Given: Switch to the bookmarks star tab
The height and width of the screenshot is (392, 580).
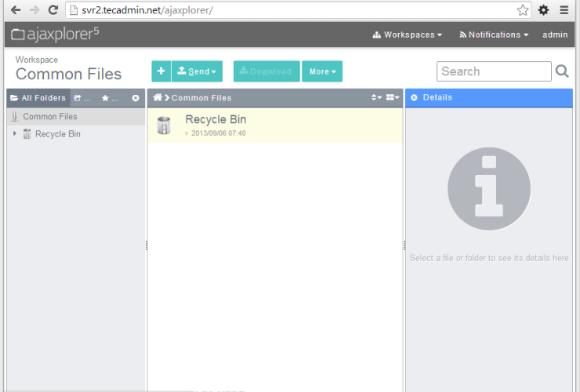Looking at the screenshot, I should tap(109, 98).
